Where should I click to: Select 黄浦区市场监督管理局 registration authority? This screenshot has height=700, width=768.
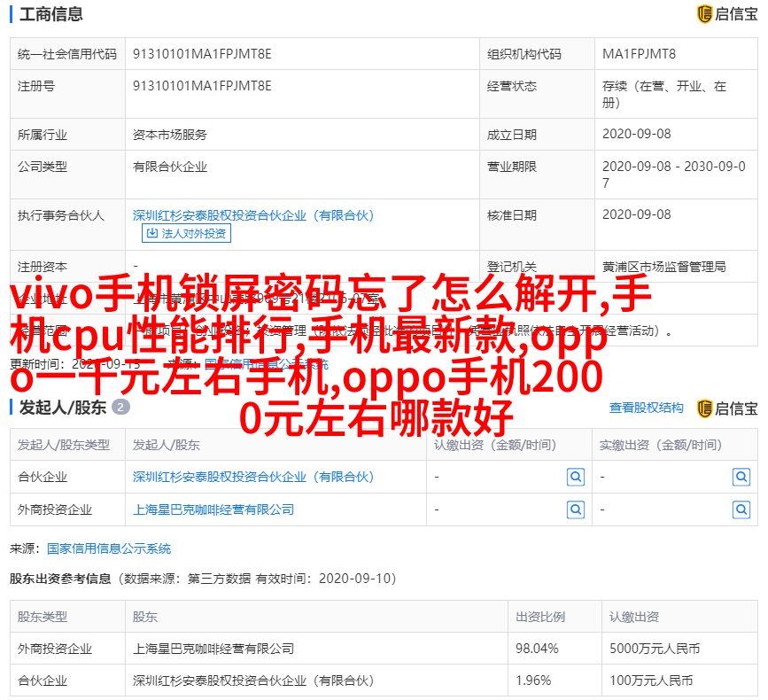[663, 267]
